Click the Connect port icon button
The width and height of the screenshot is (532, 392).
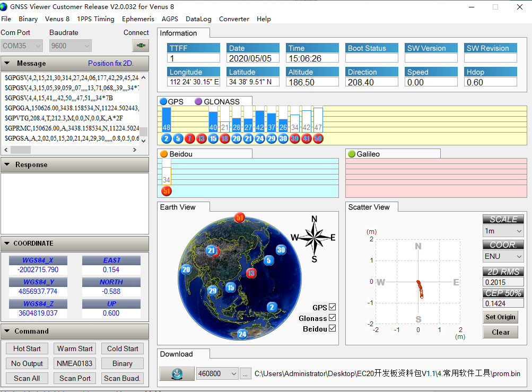click(141, 46)
